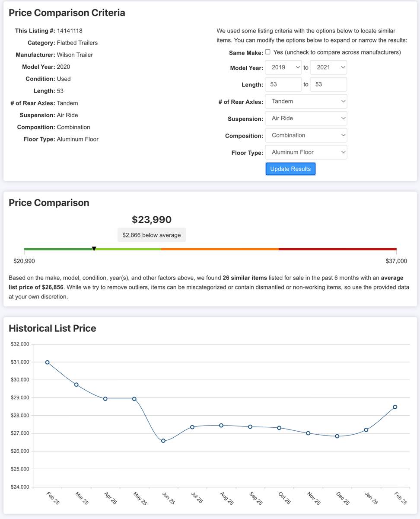Click the Update Results button

290,169
